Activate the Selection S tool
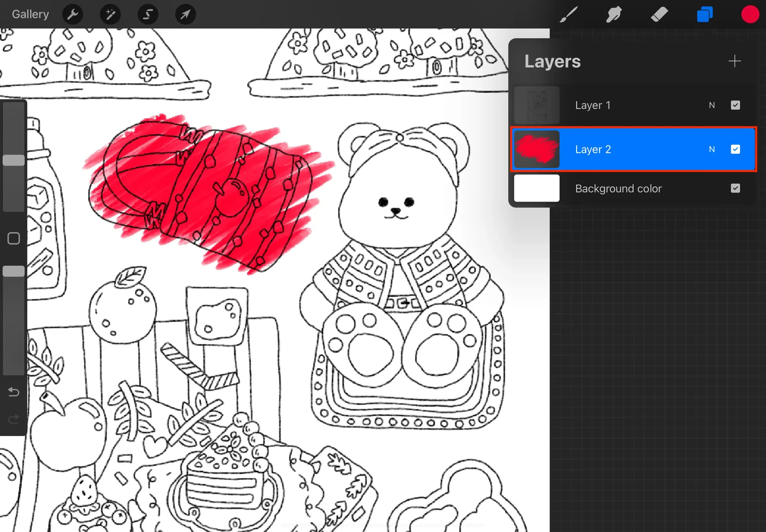The width and height of the screenshot is (766, 532). [148, 15]
